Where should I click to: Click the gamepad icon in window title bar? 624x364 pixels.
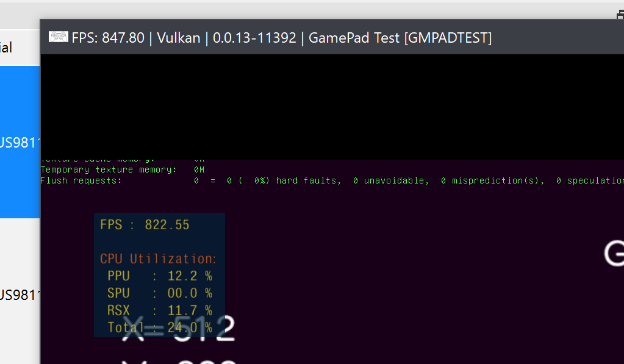click(59, 37)
